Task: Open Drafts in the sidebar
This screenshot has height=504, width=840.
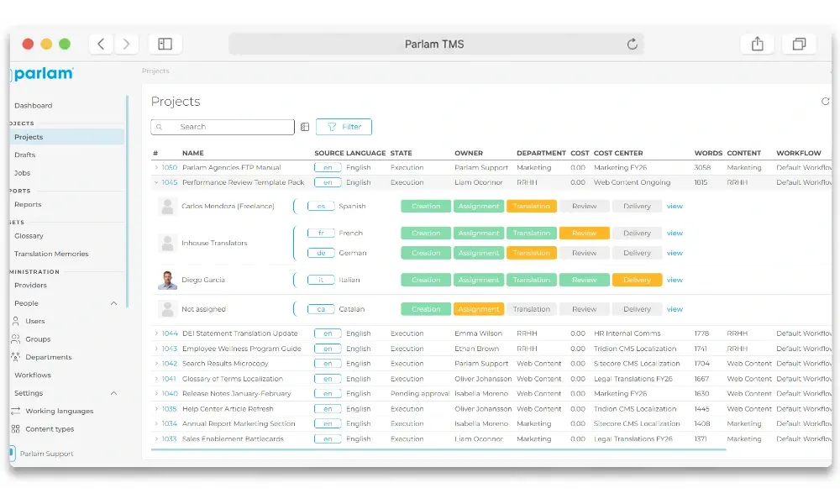Action: point(24,155)
